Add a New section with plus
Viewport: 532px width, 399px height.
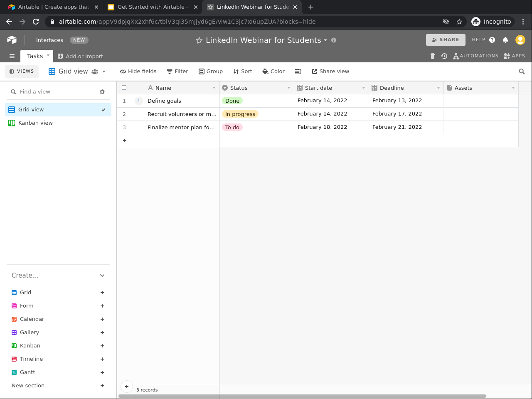102,386
